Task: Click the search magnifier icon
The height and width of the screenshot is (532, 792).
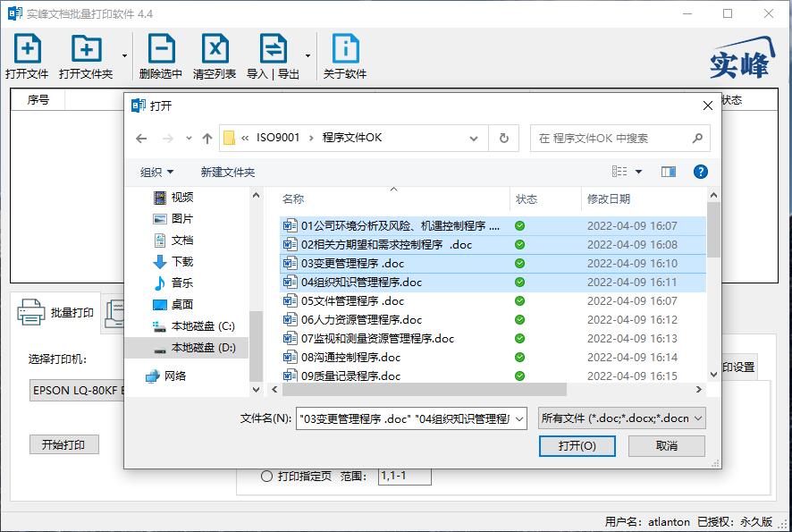Action: pos(697,138)
